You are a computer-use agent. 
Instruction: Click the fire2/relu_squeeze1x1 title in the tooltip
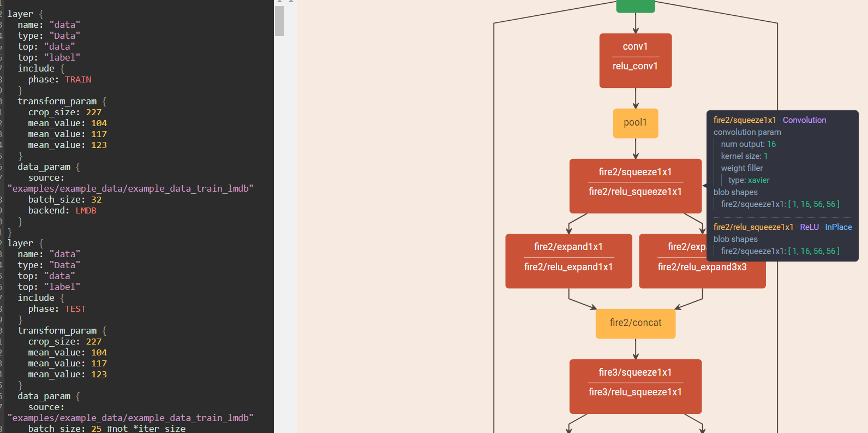pos(753,227)
